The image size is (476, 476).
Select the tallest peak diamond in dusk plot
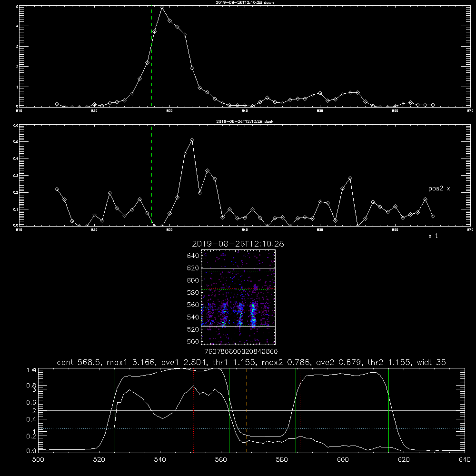click(192, 140)
